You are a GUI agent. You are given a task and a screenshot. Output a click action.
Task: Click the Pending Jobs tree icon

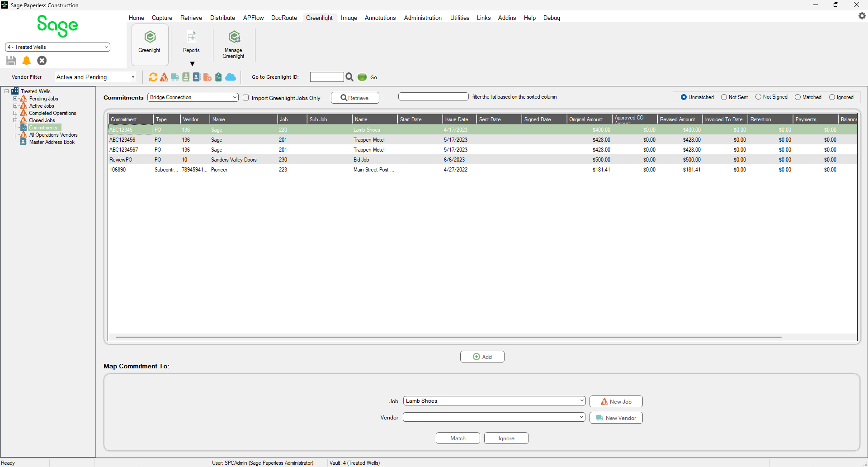coord(24,98)
